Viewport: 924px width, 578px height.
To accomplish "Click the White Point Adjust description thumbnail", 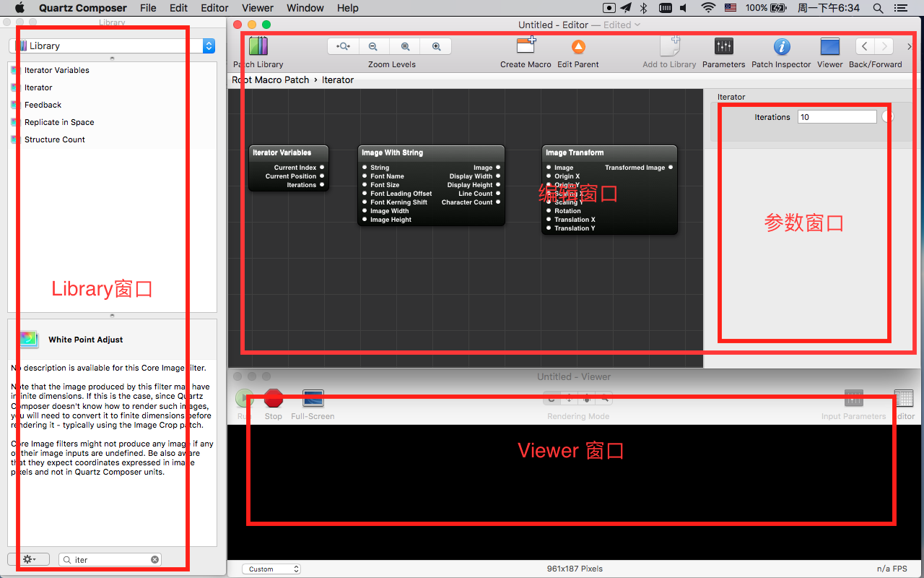I will click(x=29, y=339).
